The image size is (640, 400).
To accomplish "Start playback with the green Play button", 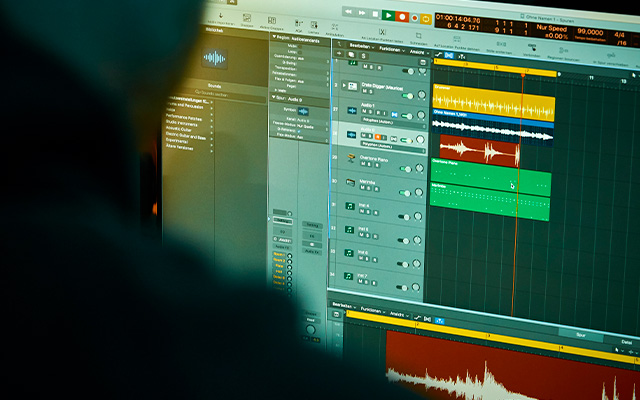I will (388, 16).
